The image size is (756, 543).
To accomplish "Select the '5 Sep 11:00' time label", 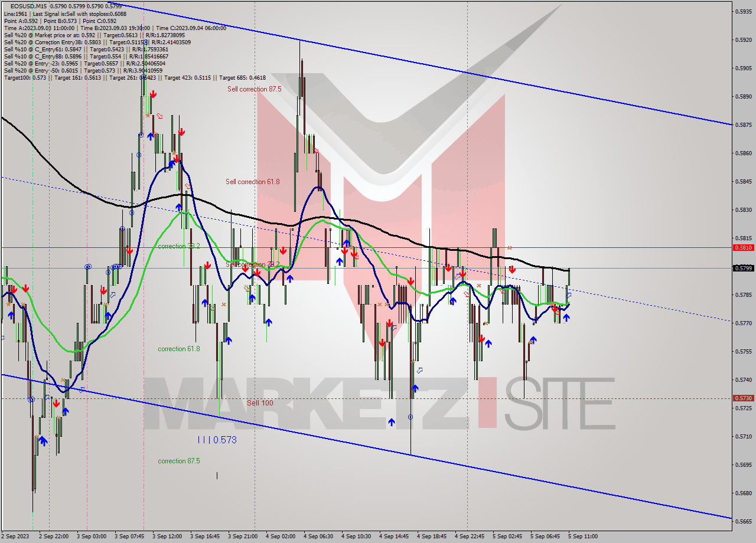I will [x=583, y=537].
